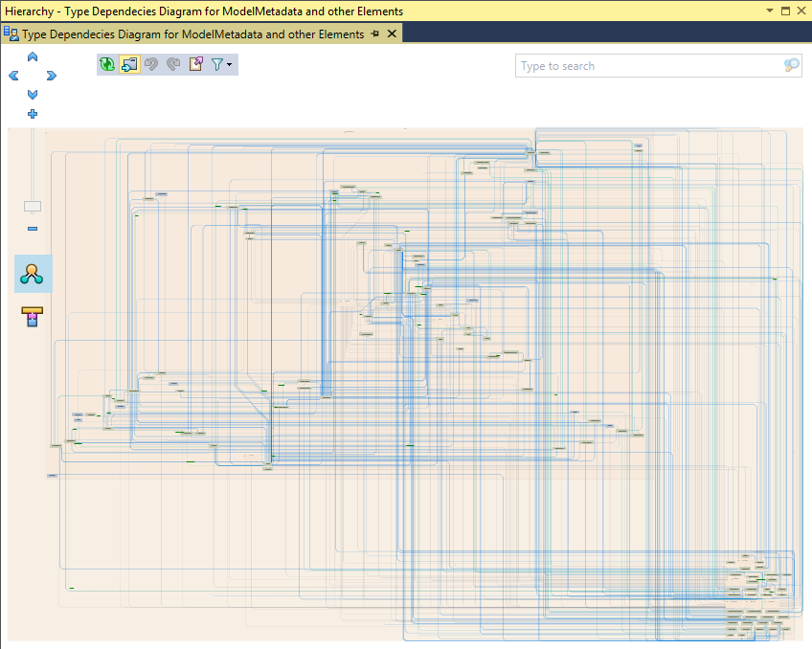
Task: Click the redo toolbar icon
Action: (x=173, y=64)
